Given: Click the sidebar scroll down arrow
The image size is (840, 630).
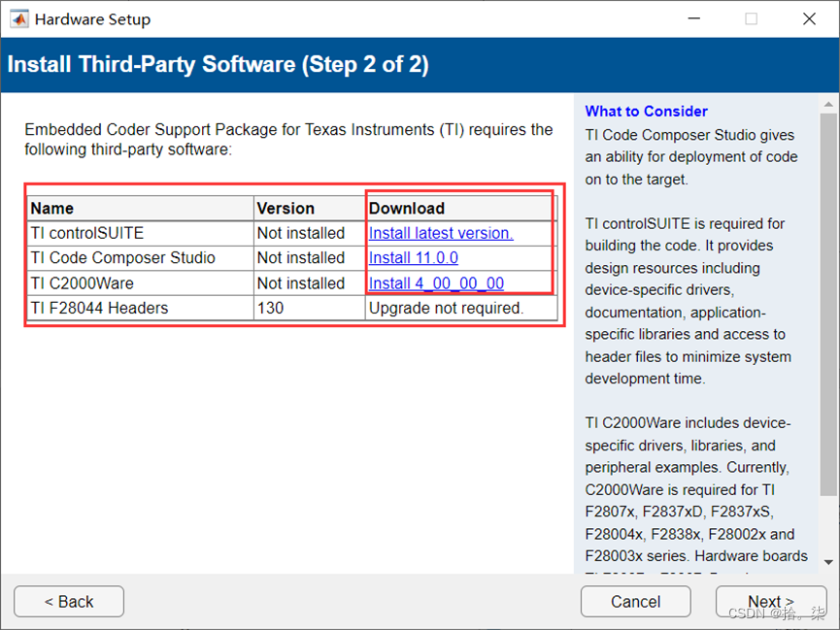Looking at the screenshot, I should pyautogui.click(x=828, y=562).
